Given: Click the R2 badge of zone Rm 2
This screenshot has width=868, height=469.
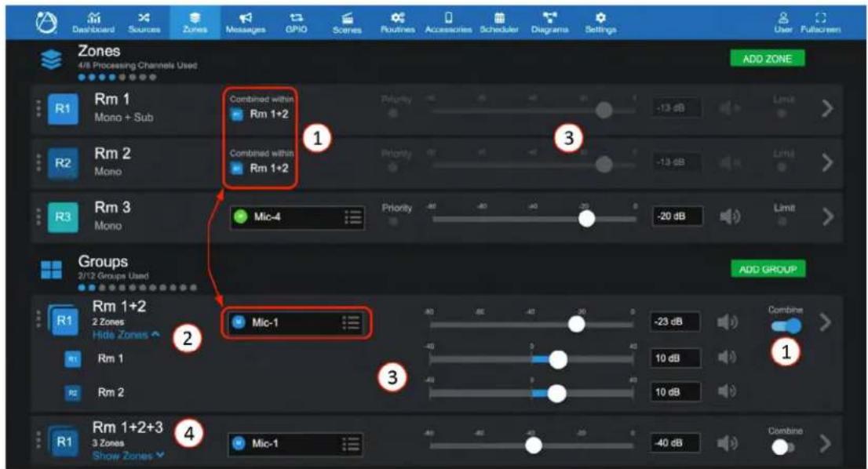Looking at the screenshot, I should coord(63,162).
